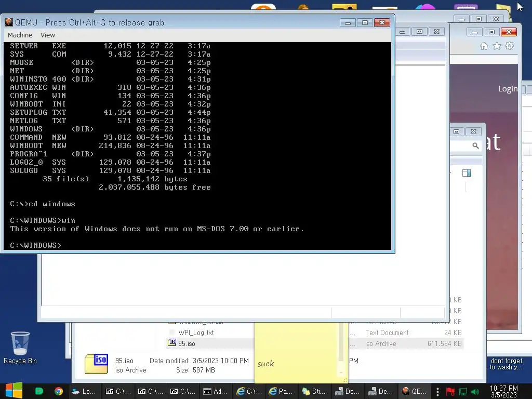Open the View menu in QEMU

pos(47,35)
